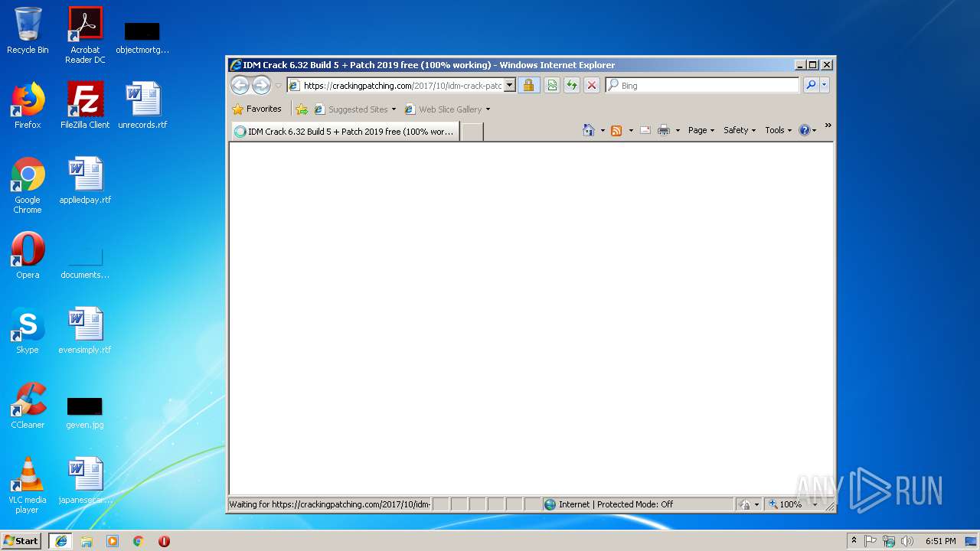Click the Refresh page icon
Screen dimensions: 980x551
(x=571, y=86)
